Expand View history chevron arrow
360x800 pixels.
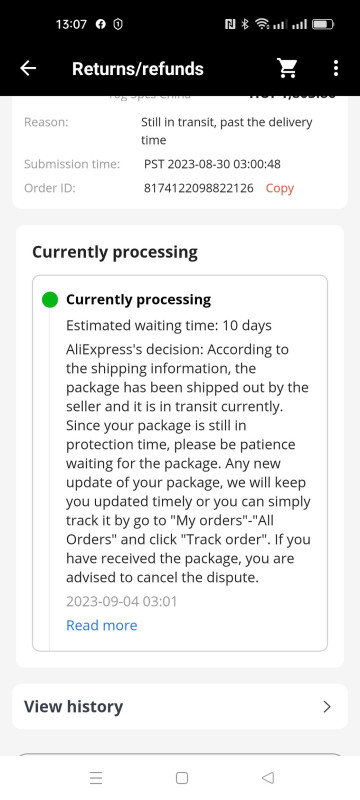[327, 707]
